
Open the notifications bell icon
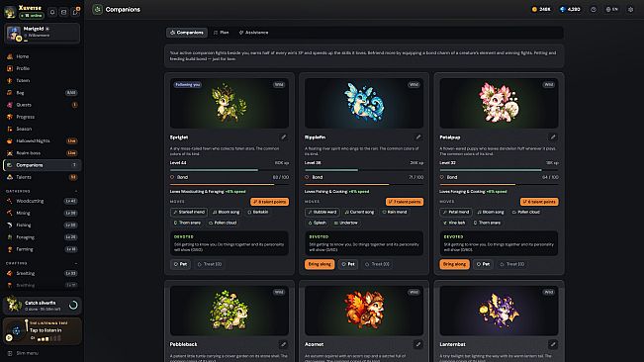pyautogui.click(x=52, y=12)
